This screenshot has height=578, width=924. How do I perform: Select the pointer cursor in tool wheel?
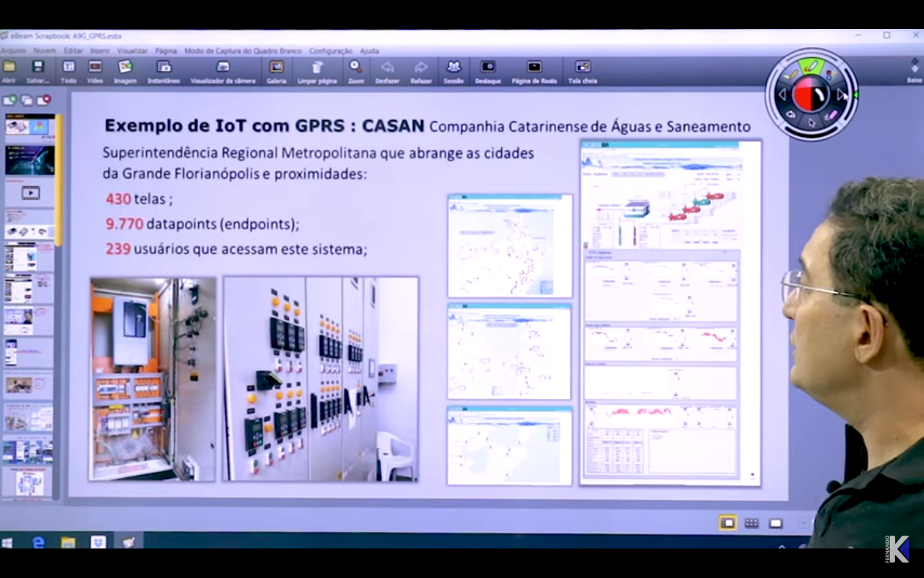click(x=812, y=123)
